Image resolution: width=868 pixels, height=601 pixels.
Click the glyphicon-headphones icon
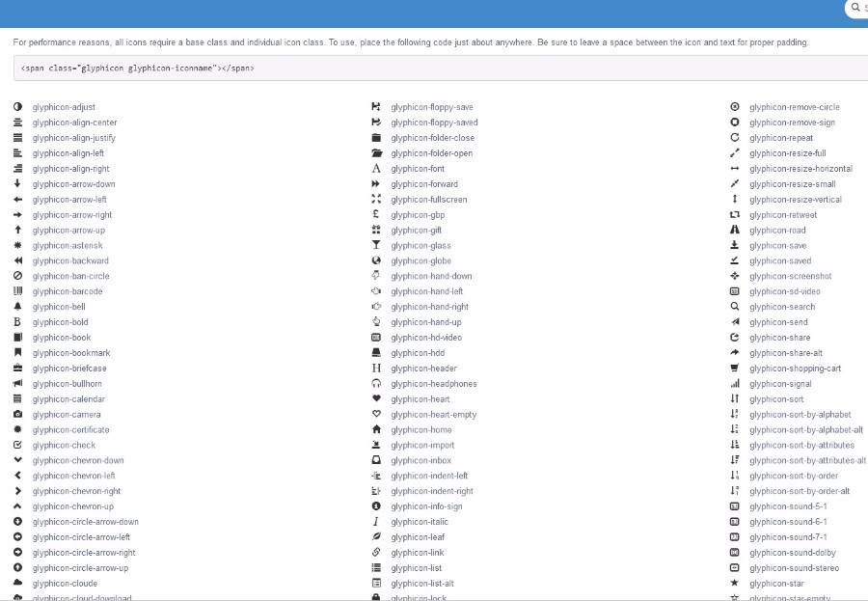click(376, 383)
